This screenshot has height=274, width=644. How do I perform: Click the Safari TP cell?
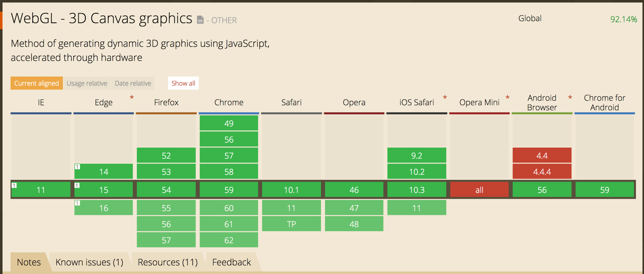pyautogui.click(x=291, y=224)
